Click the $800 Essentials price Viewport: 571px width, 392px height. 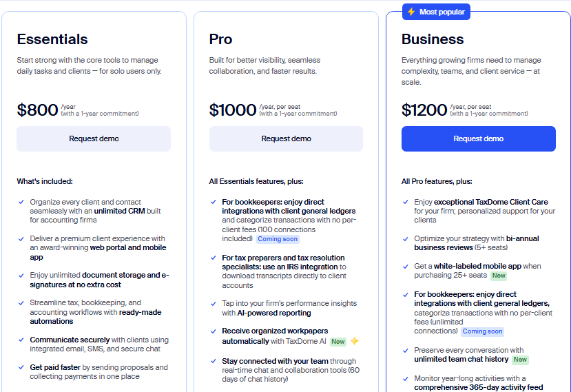pyautogui.click(x=38, y=110)
